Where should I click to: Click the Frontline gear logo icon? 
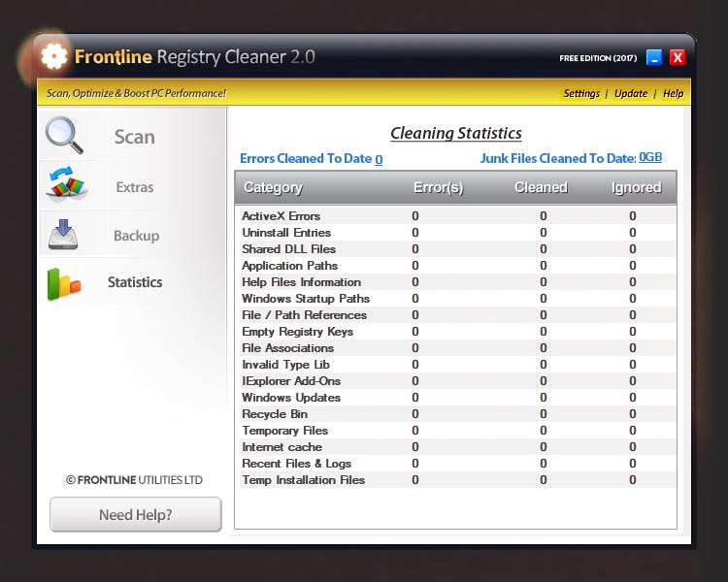53,56
